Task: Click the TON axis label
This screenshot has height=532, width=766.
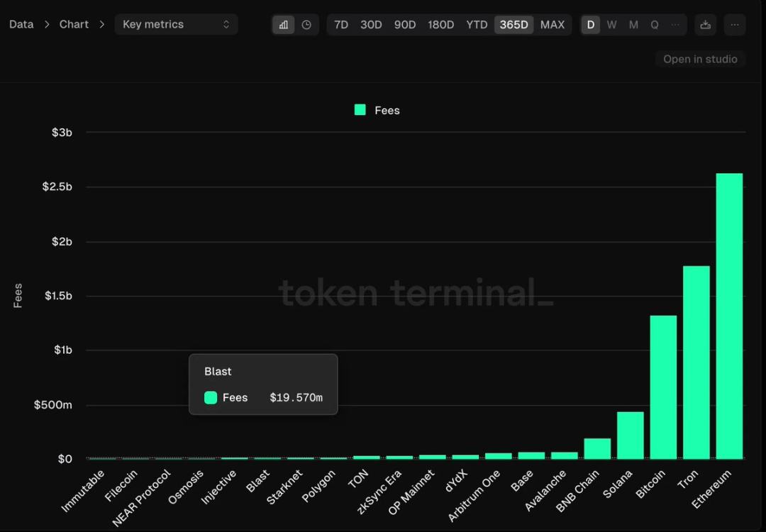Action: pyautogui.click(x=358, y=480)
